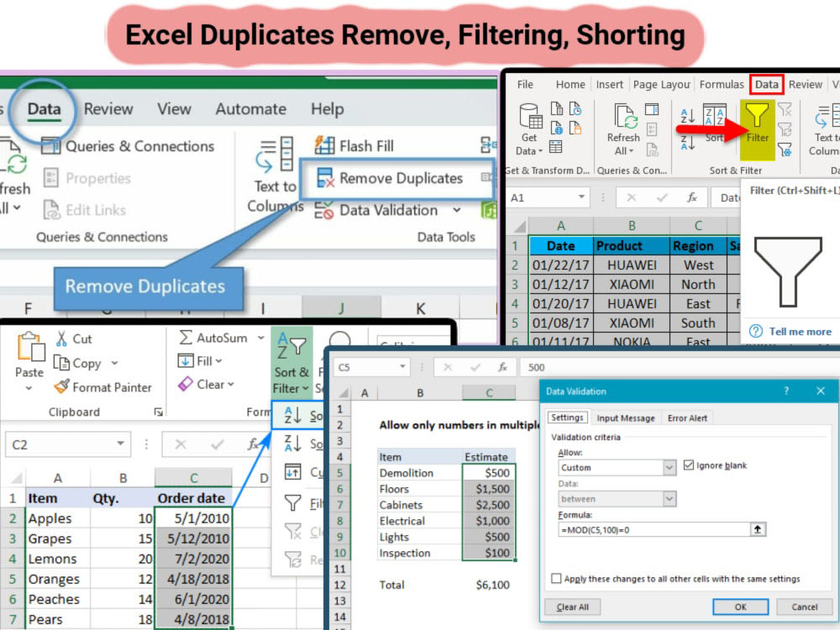Screen dimensions: 840x630
Task: Click the Reapply filter icon
Action: [x=785, y=129]
